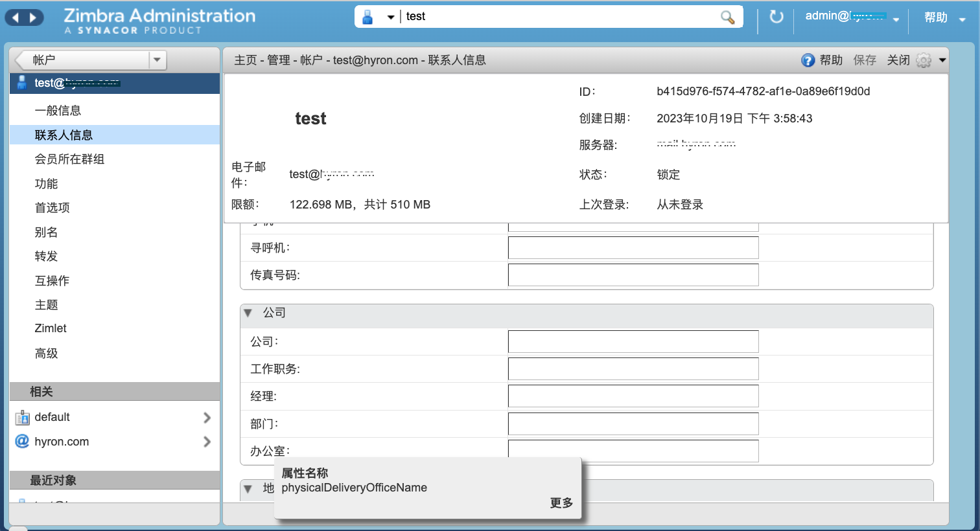Click the 工作职务 input field
Screen dimensions: 980x531
click(x=633, y=369)
